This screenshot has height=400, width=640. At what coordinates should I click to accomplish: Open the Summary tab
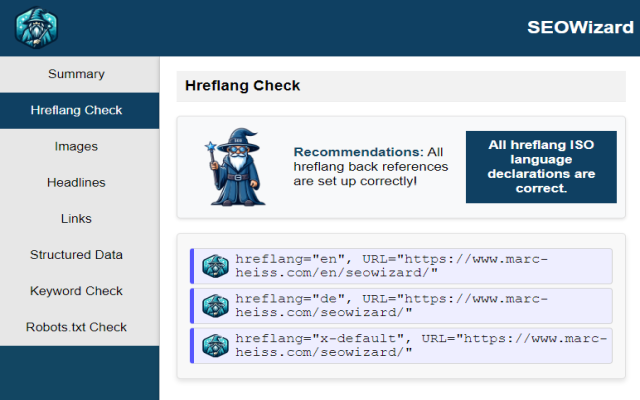click(x=76, y=74)
